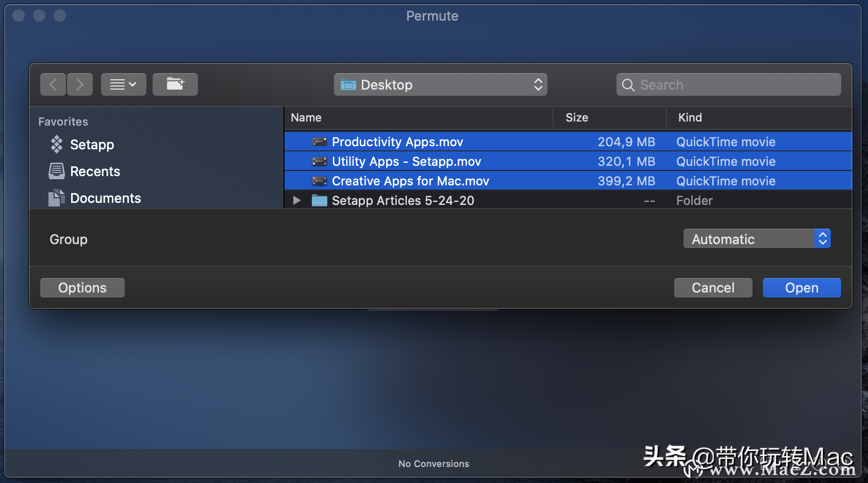Image resolution: width=868 pixels, height=483 pixels.
Task: Click the Documents sidebar icon
Action: pos(57,198)
